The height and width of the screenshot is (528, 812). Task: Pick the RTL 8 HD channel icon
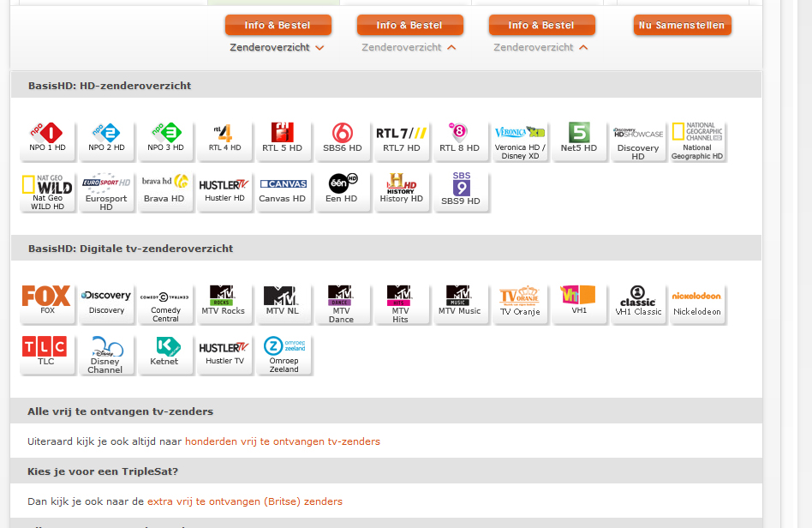[x=460, y=141]
